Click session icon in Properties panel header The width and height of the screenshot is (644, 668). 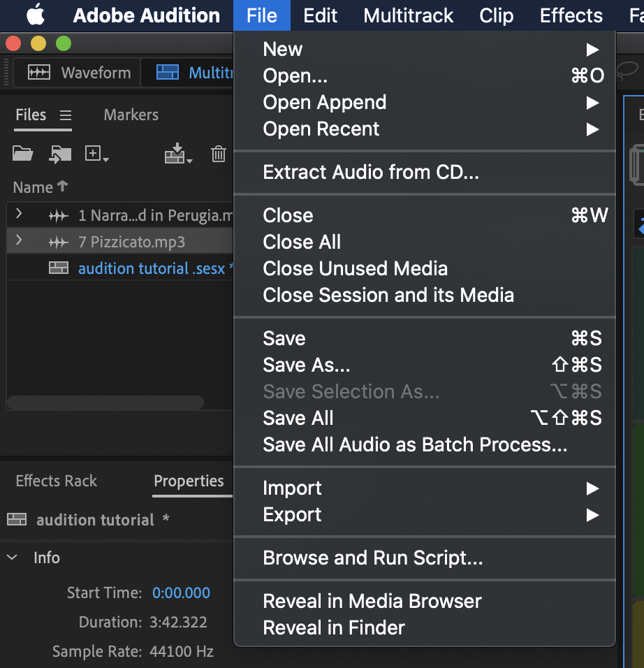tap(17, 519)
